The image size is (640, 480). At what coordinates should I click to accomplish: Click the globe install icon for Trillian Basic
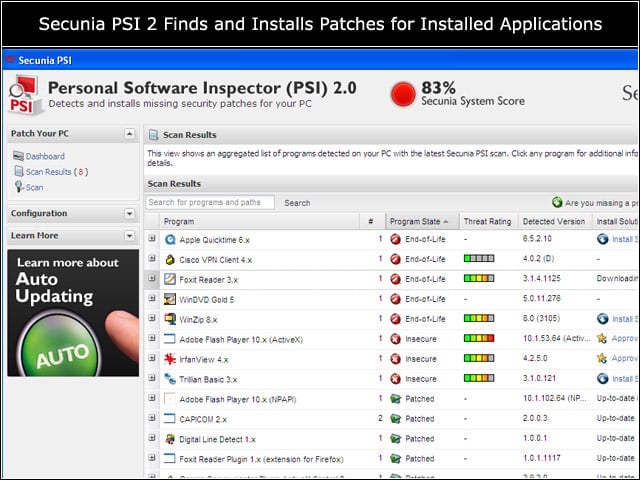602,379
